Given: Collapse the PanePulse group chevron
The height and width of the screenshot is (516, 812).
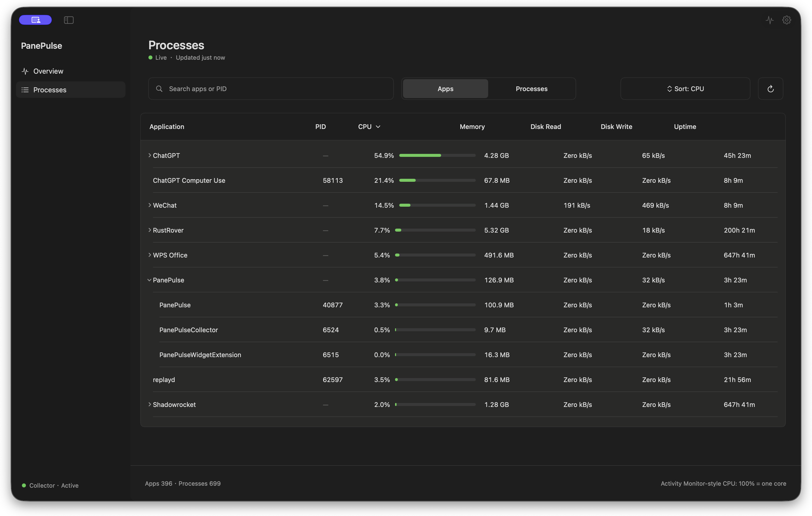Looking at the screenshot, I should (x=149, y=280).
